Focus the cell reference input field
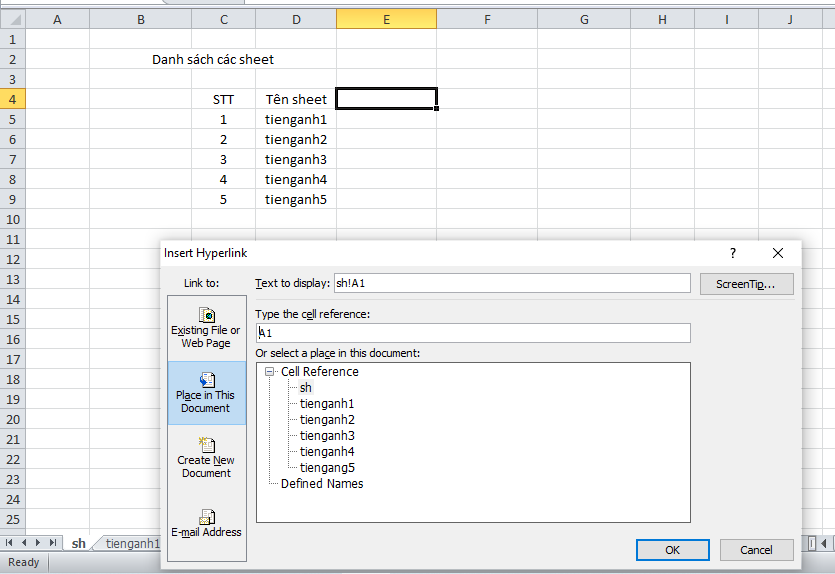Image resolution: width=835 pixels, height=574 pixels. click(473, 333)
